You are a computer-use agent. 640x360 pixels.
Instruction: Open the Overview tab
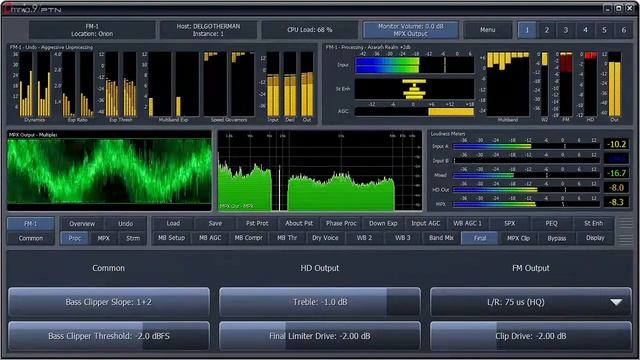click(x=82, y=224)
